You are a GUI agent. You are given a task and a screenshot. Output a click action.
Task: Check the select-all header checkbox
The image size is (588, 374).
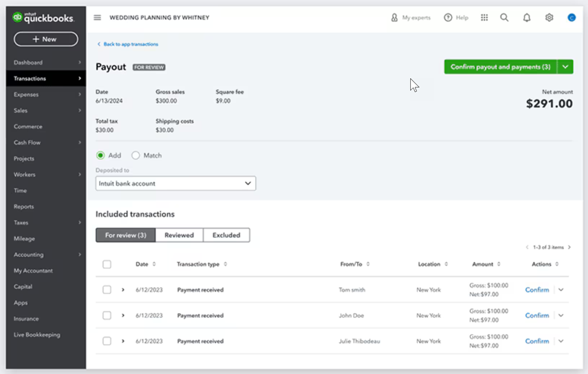pyautogui.click(x=107, y=264)
